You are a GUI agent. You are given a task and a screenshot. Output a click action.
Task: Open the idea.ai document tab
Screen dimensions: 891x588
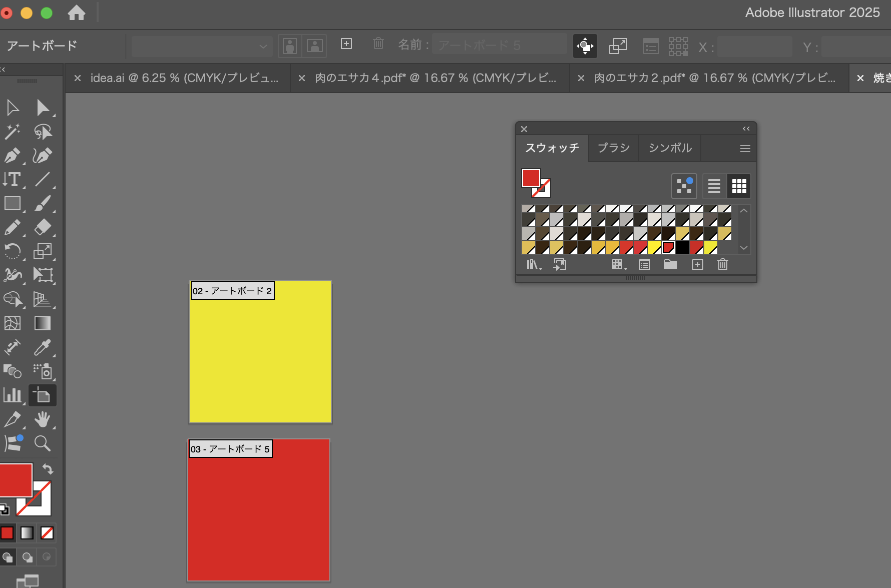[x=184, y=78]
